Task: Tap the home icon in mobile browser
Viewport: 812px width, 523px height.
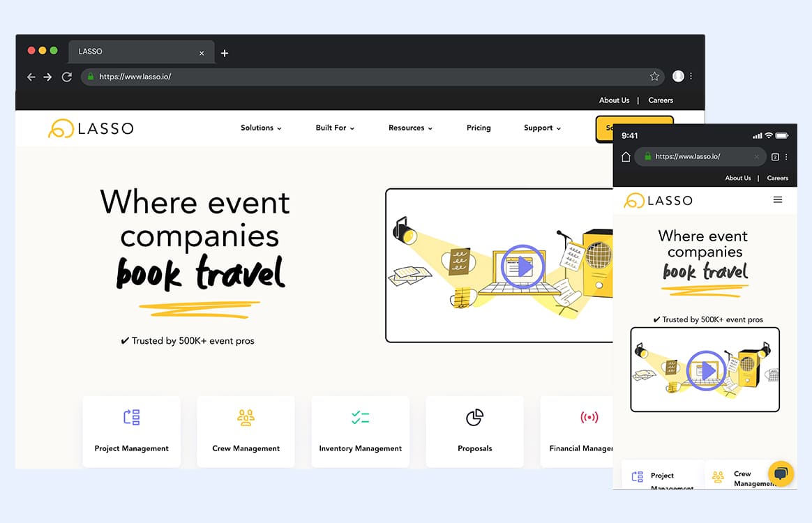Action: pos(626,157)
